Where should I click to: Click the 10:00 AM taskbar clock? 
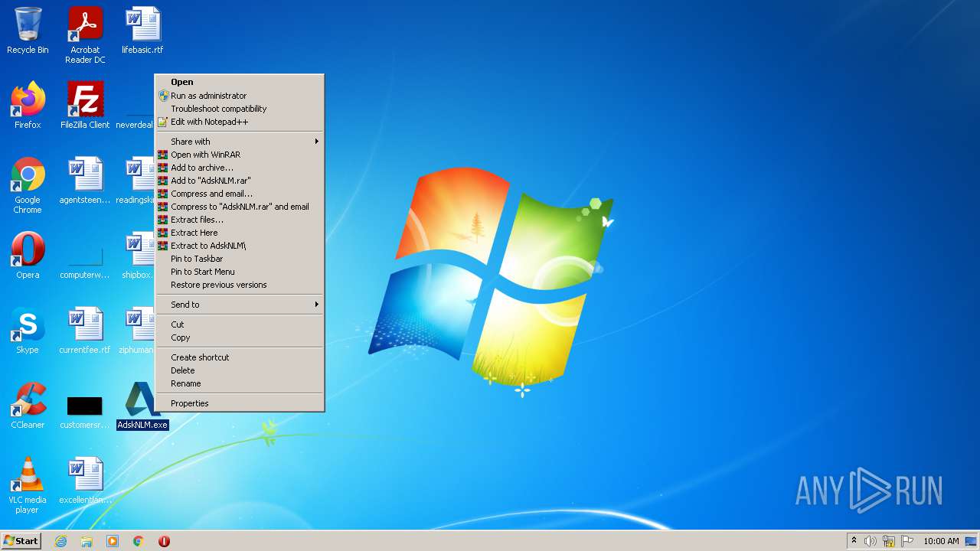(x=941, y=541)
